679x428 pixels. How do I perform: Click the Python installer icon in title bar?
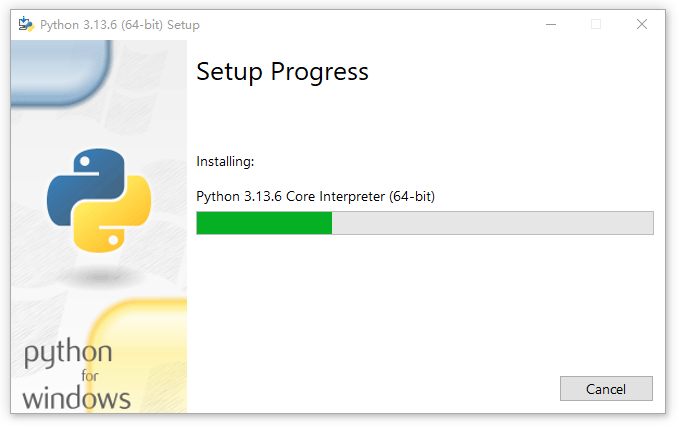26,24
